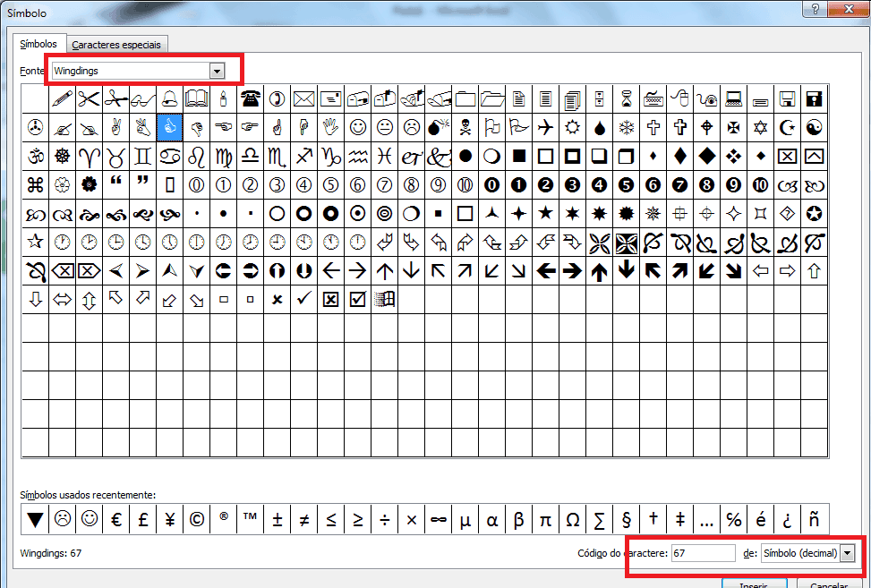
Task: Click inside the Código do caractere field
Action: click(x=704, y=553)
